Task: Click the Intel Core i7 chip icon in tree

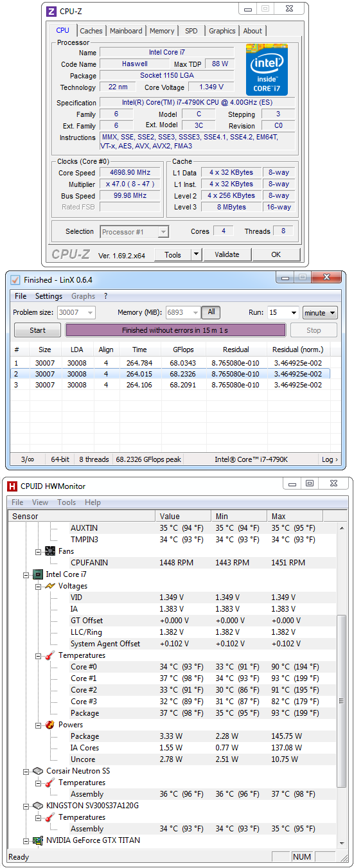Action: click(38, 574)
